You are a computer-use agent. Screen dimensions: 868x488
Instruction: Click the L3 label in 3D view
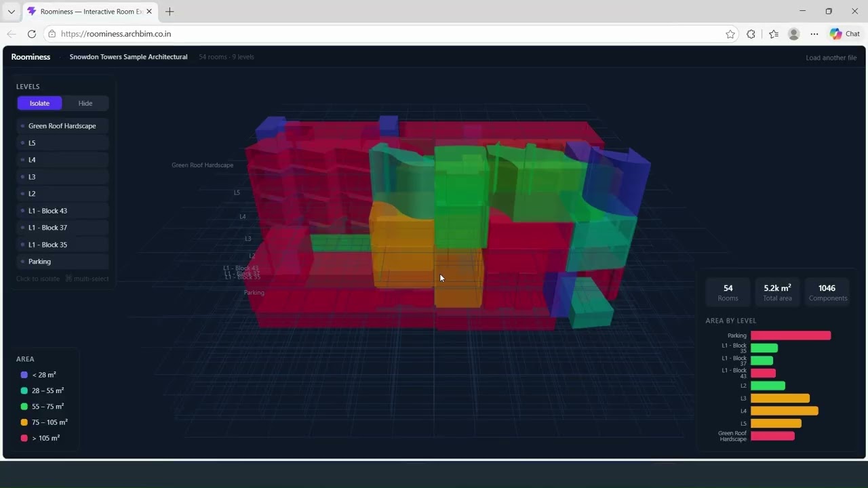pyautogui.click(x=248, y=239)
